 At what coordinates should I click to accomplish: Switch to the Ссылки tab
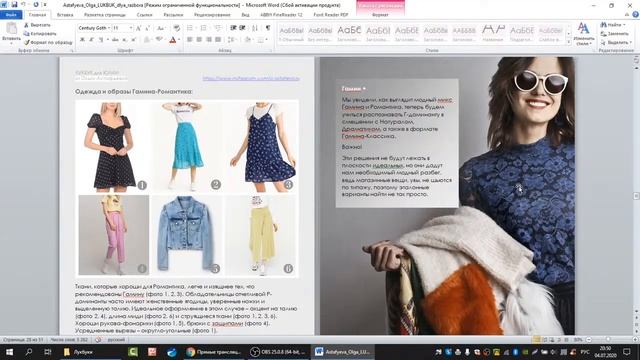click(x=144, y=15)
